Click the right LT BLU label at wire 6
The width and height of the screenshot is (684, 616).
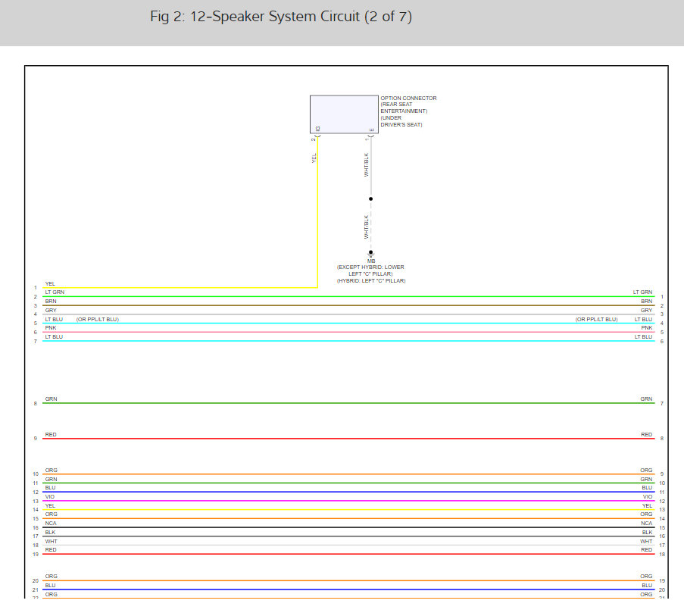(x=643, y=337)
